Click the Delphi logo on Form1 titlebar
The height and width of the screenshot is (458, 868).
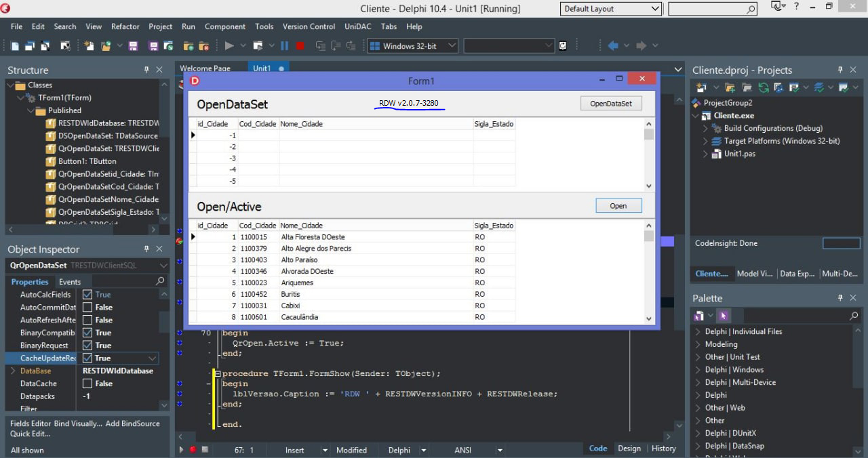click(x=195, y=80)
